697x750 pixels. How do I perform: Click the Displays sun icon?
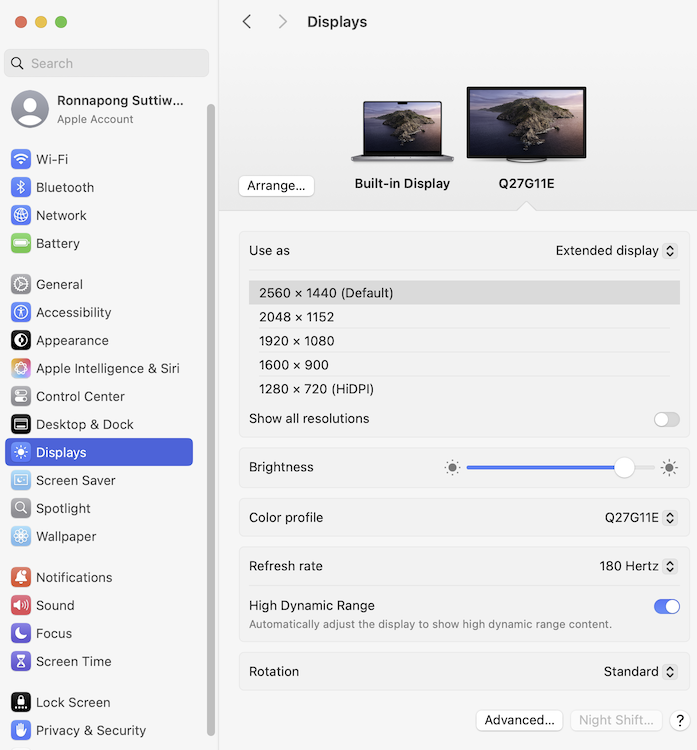[x=21, y=452]
